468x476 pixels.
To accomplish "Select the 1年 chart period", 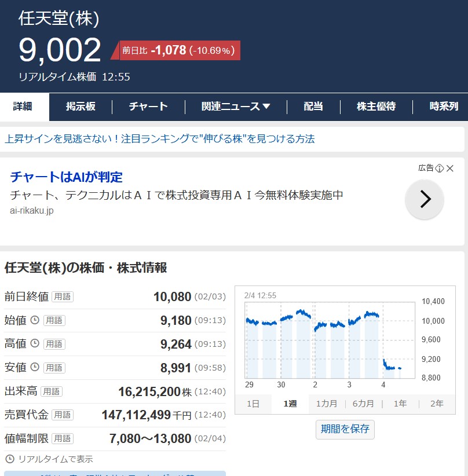I will click(x=400, y=404).
